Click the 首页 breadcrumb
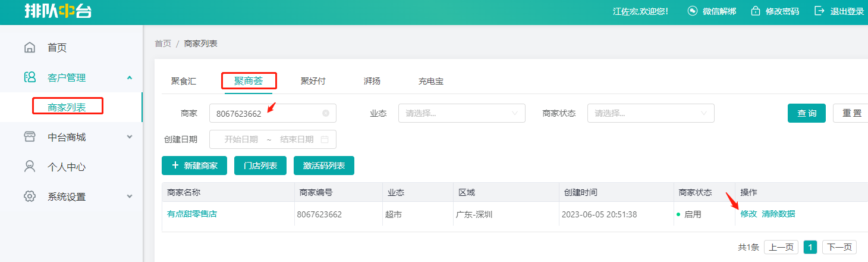This screenshot has height=262, width=868. pyautogui.click(x=163, y=43)
